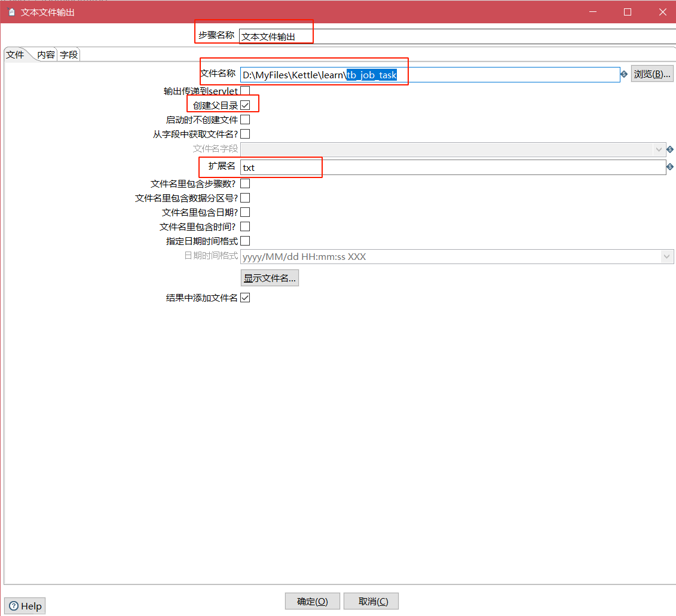The image size is (676, 616).
Task: Click the 浏览(B)... button
Action: click(652, 74)
